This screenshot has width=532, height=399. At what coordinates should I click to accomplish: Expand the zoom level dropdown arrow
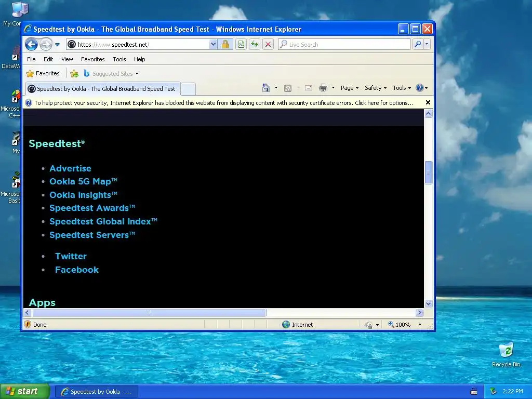click(420, 324)
